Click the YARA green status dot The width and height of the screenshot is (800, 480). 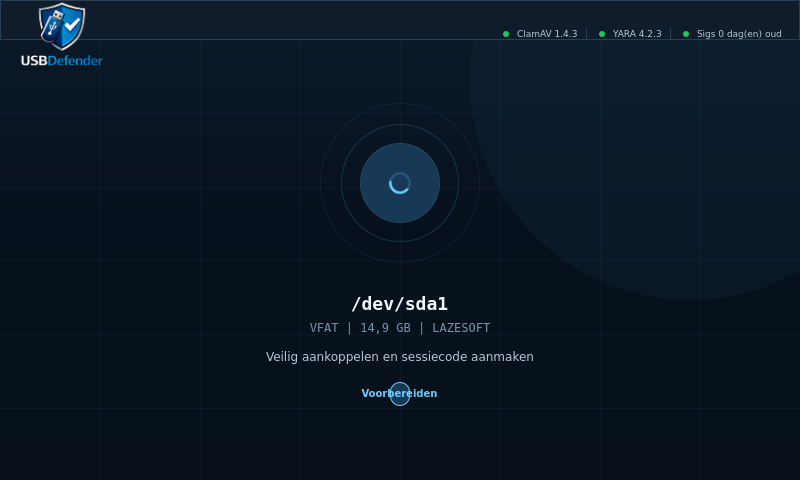point(602,34)
